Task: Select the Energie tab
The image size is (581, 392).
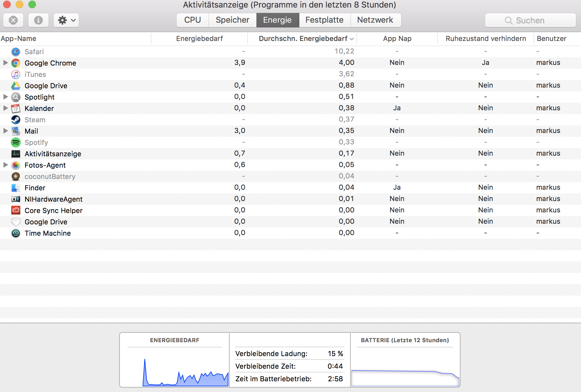Action: (278, 20)
